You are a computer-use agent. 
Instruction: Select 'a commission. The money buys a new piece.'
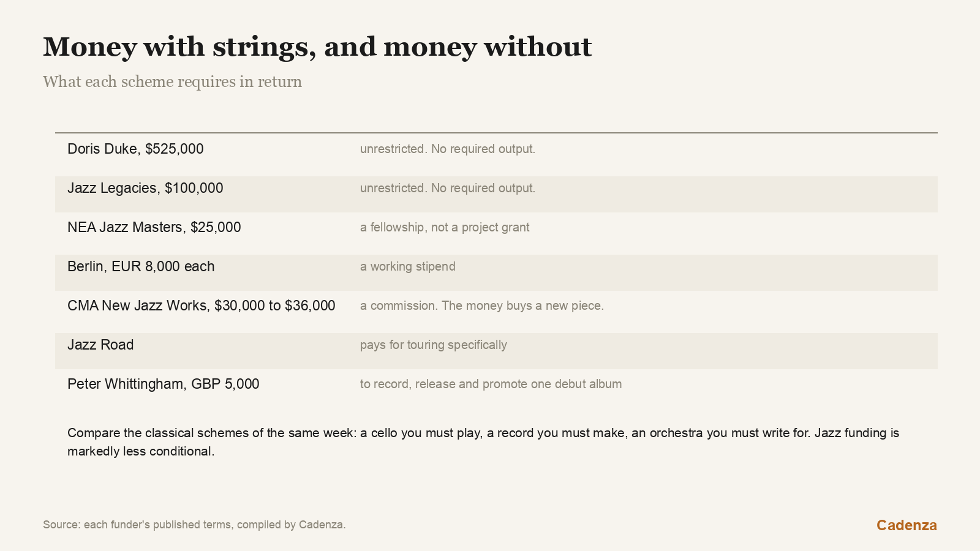[482, 305]
